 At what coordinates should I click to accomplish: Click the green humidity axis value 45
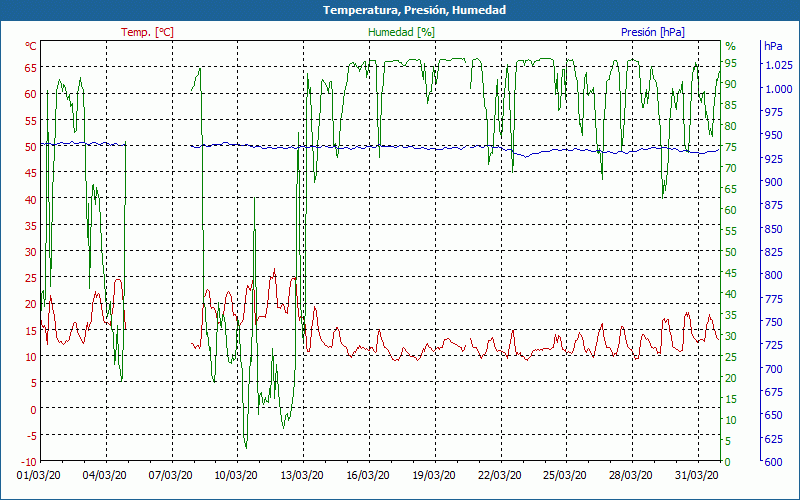(731, 273)
